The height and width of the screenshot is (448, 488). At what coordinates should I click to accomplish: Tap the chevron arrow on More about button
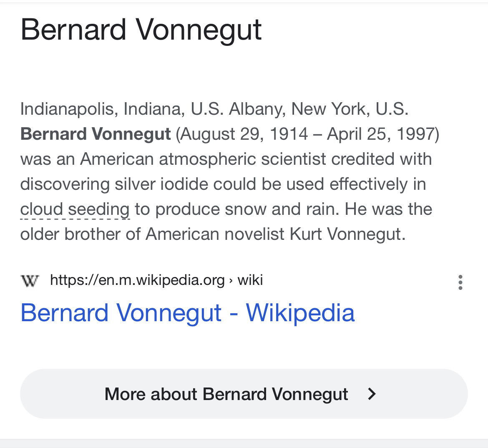372,394
